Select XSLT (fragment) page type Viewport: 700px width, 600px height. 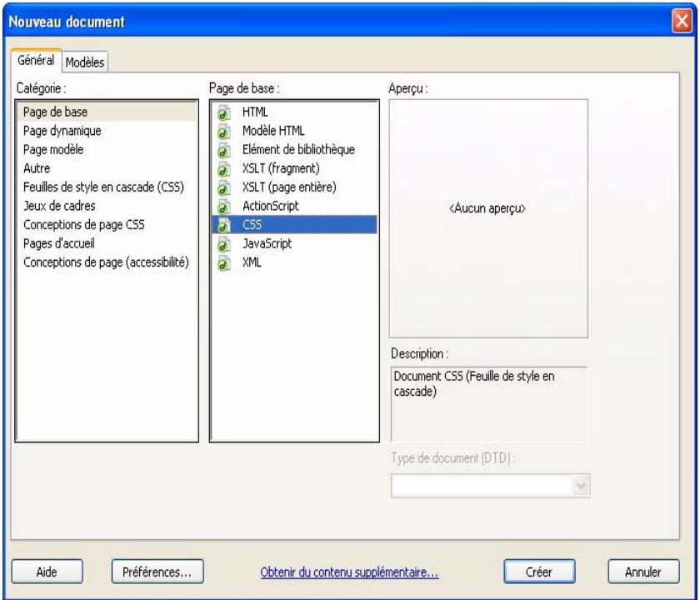tap(295, 167)
